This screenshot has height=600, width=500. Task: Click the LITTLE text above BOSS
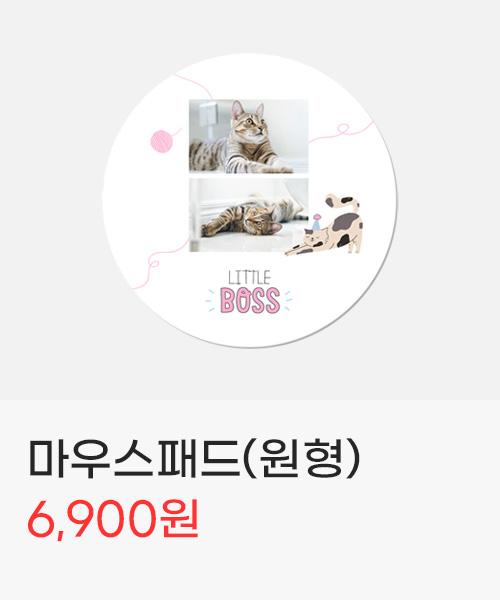tap(249, 277)
